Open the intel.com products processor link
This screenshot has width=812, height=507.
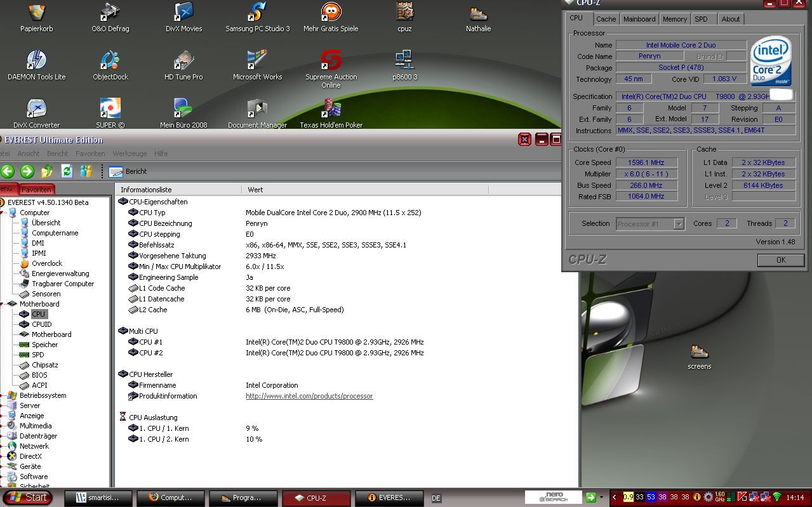309,396
